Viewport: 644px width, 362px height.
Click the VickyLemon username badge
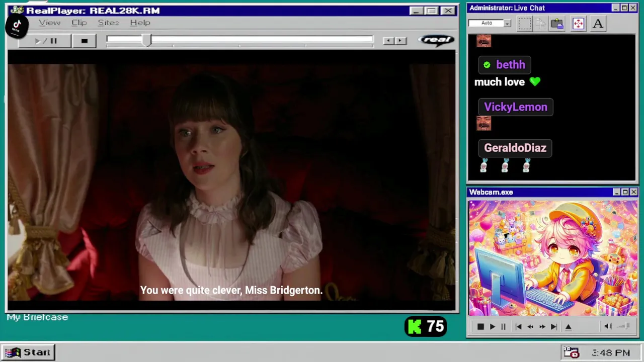point(515,107)
